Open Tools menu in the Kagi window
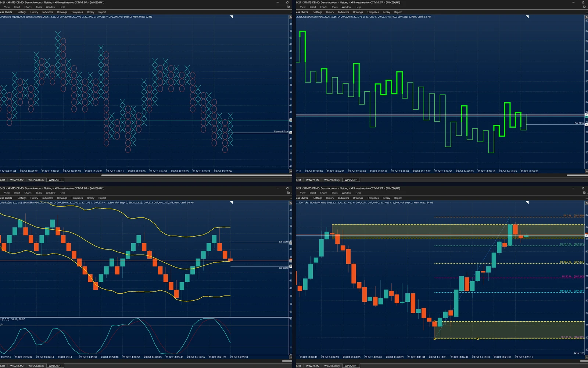 pyautogui.click(x=334, y=7)
